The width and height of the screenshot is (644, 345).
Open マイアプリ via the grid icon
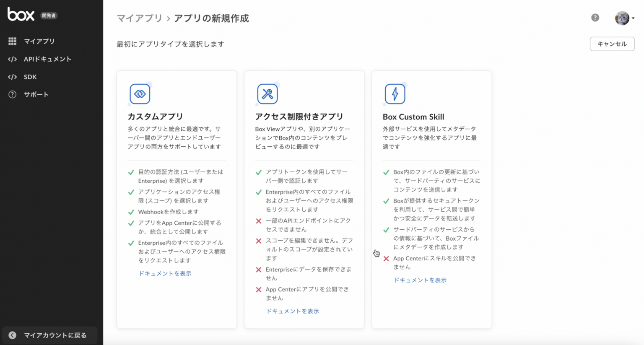coord(13,41)
